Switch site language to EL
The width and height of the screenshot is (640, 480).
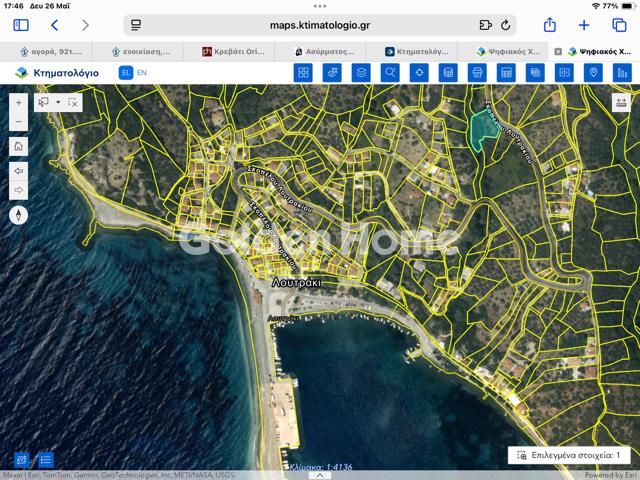[x=125, y=72]
